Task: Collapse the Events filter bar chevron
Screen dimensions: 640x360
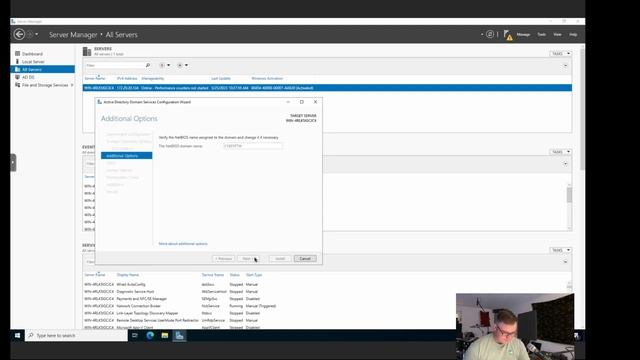Action: [x=565, y=164]
